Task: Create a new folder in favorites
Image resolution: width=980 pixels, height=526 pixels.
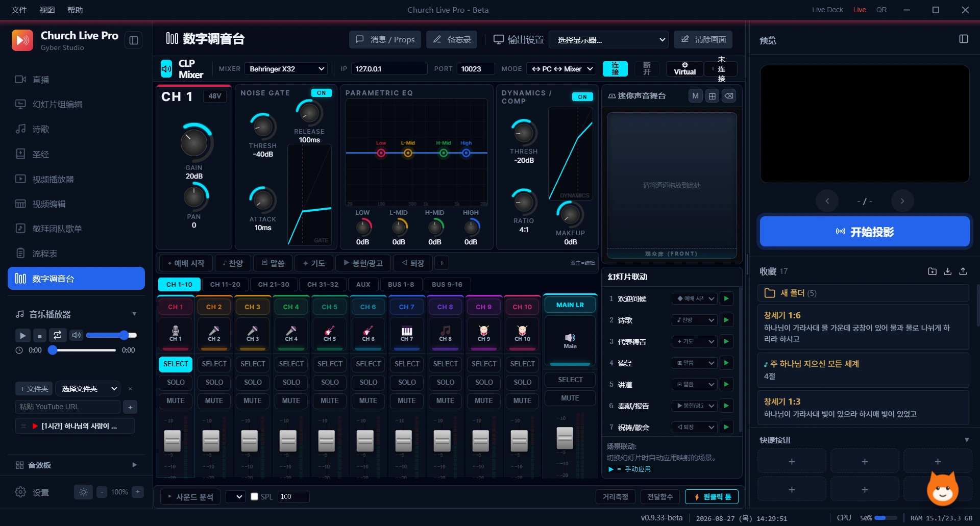Action: (x=932, y=271)
